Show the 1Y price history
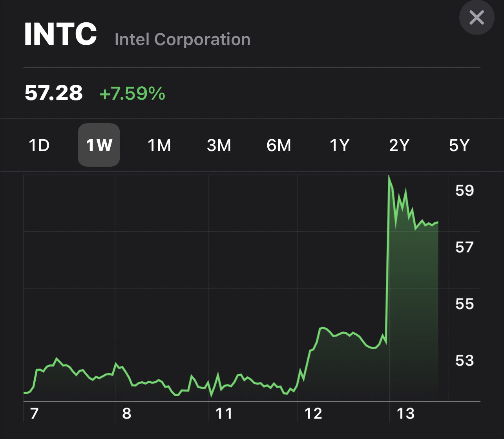 pyautogui.click(x=339, y=146)
